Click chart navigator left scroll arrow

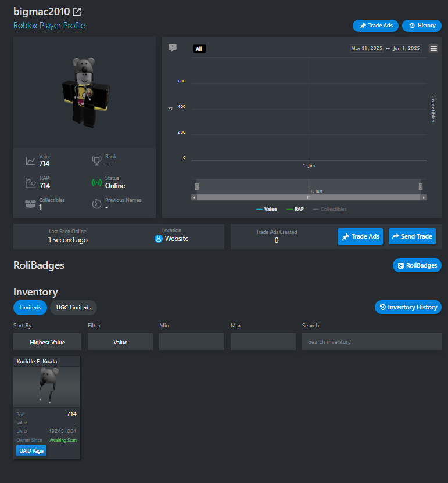(x=194, y=197)
